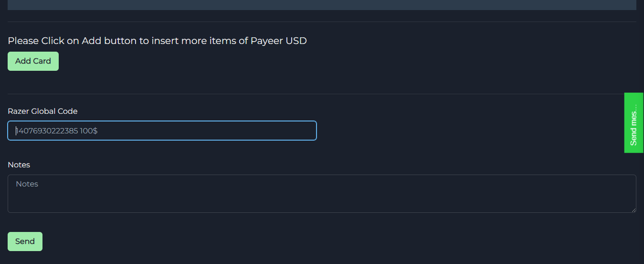Focus the Razer Global Code input field
The height and width of the screenshot is (264, 644).
tap(162, 131)
